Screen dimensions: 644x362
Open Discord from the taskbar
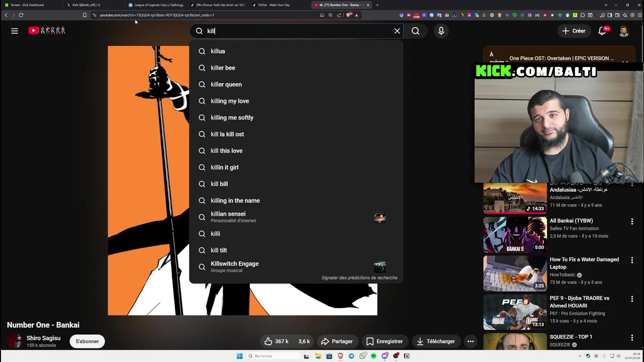pyautogui.click(x=384, y=356)
